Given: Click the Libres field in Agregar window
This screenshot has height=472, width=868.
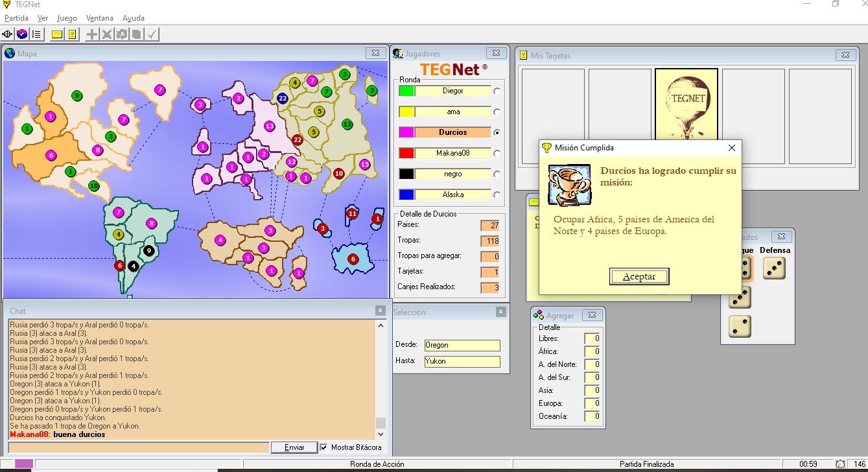Looking at the screenshot, I should pyautogui.click(x=592, y=338).
